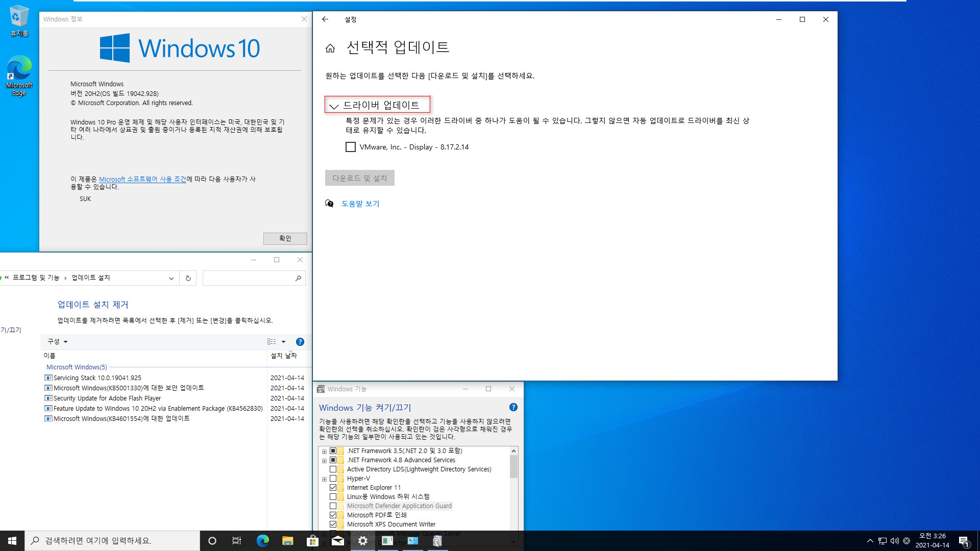
Task: Open Microsoft Store from the taskbar
Action: (x=312, y=541)
